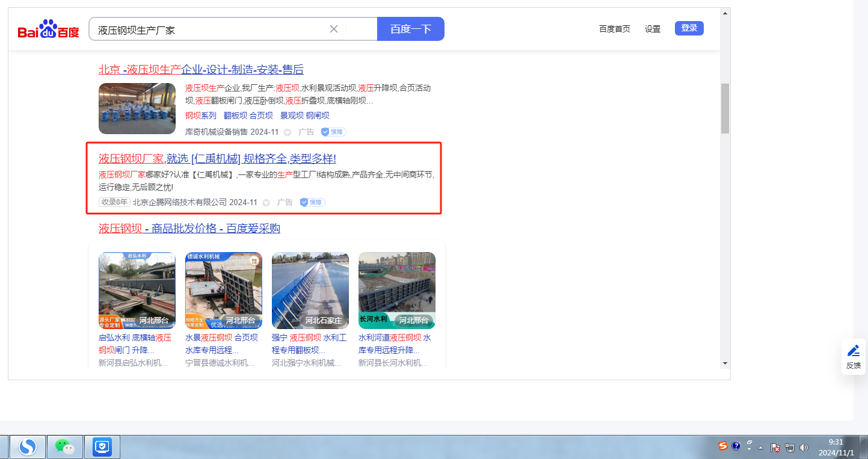Open 水利河道液压钢坝 product title

395,344
